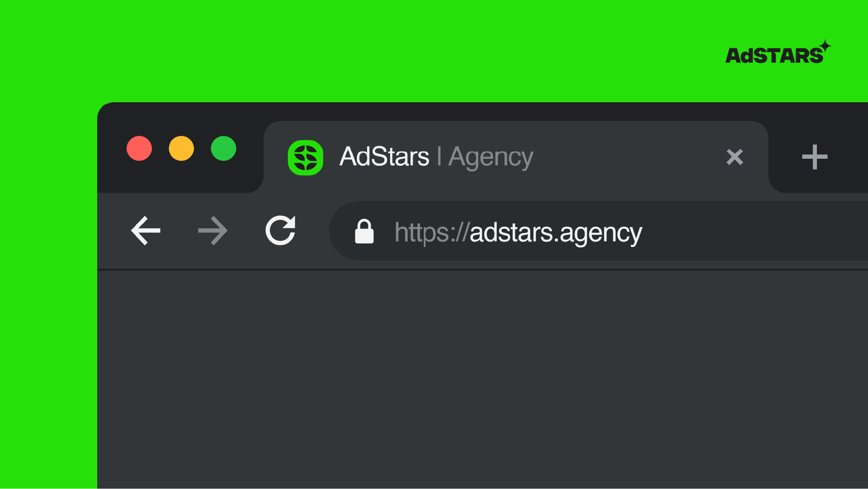Reload the adstars.agency page
The width and height of the screenshot is (868, 489).
click(x=280, y=230)
